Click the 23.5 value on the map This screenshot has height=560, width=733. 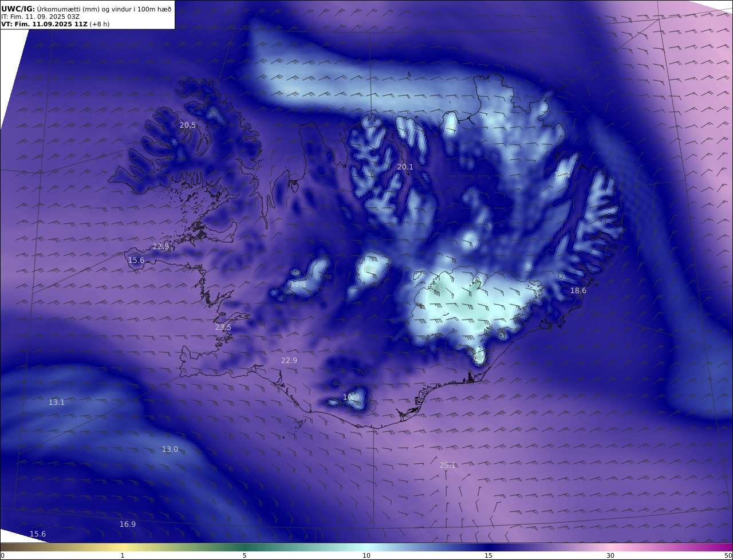click(223, 328)
